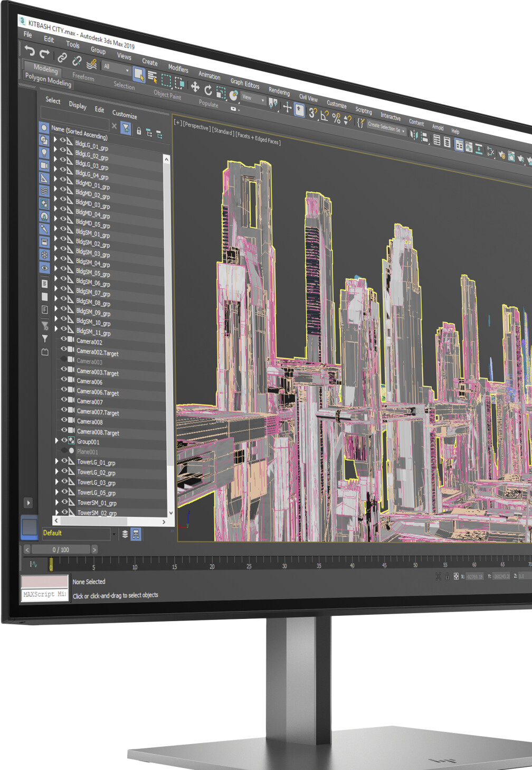Click the MAXScript Mini Listener input field

(45, 595)
